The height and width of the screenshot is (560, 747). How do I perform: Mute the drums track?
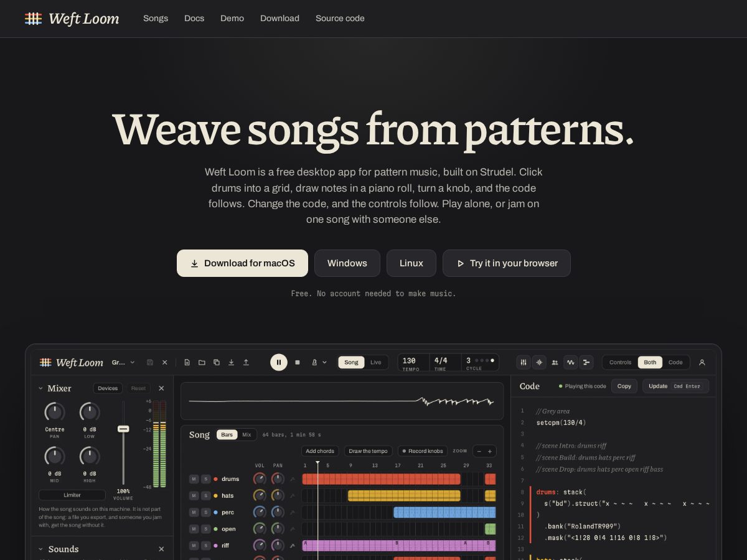tap(194, 479)
